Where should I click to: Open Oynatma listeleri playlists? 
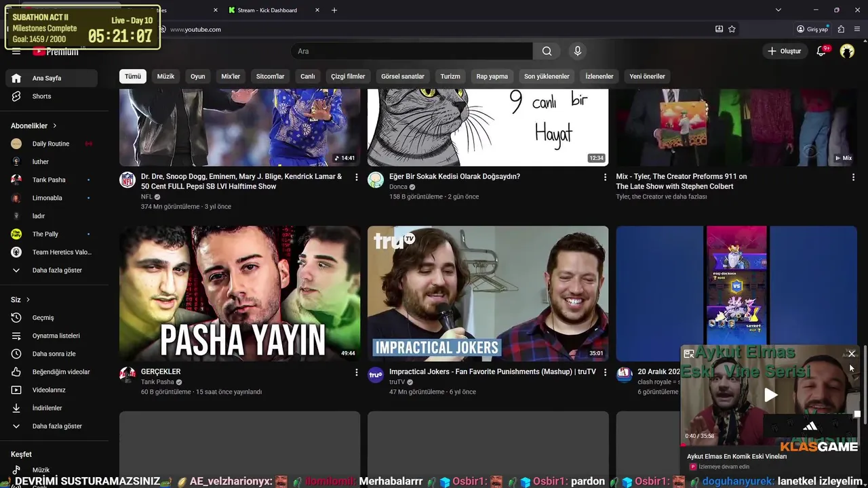(x=52, y=335)
